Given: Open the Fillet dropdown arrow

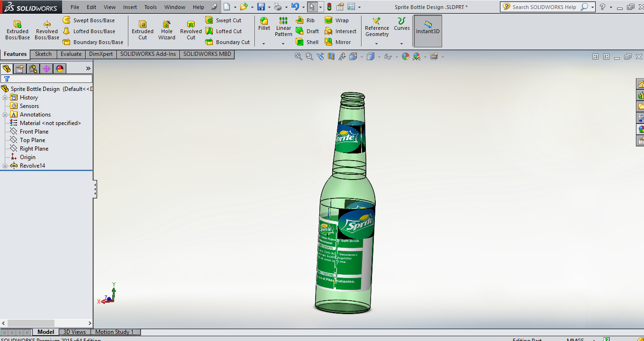Looking at the screenshot, I should point(264,44).
